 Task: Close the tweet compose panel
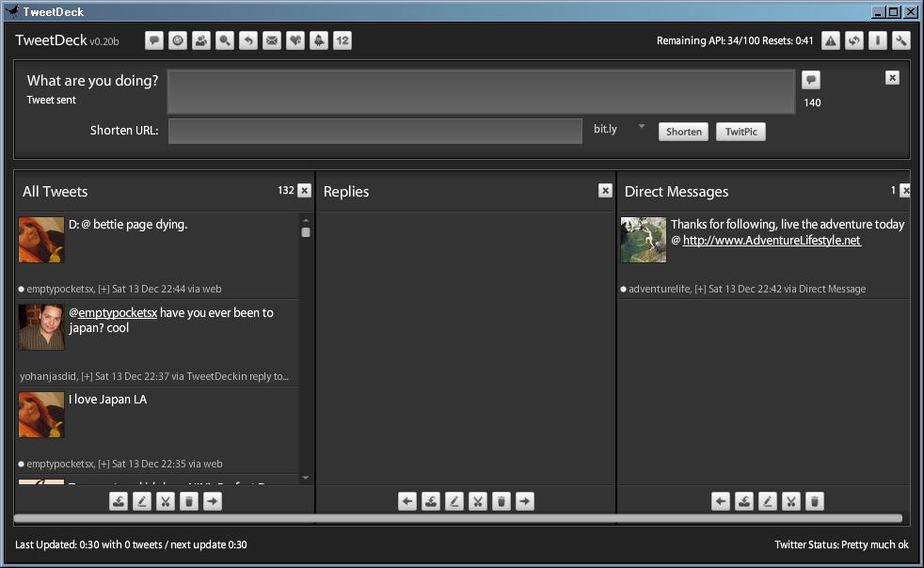pos(892,78)
